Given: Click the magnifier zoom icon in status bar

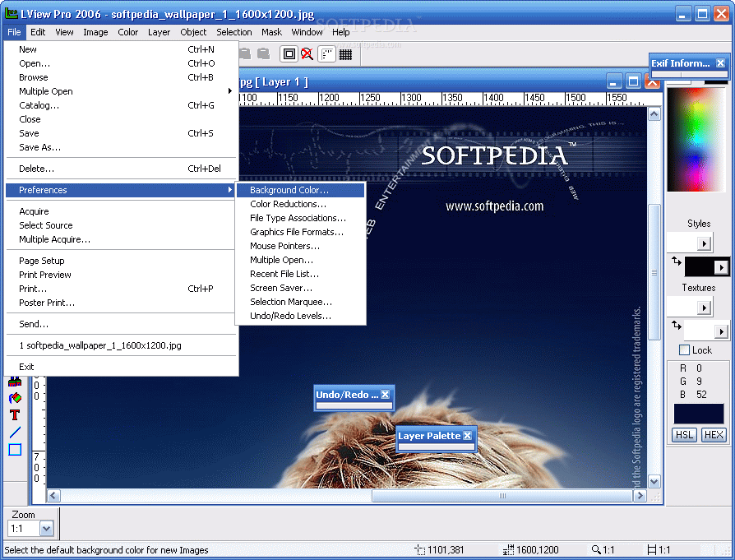Looking at the screenshot, I should click(596, 549).
